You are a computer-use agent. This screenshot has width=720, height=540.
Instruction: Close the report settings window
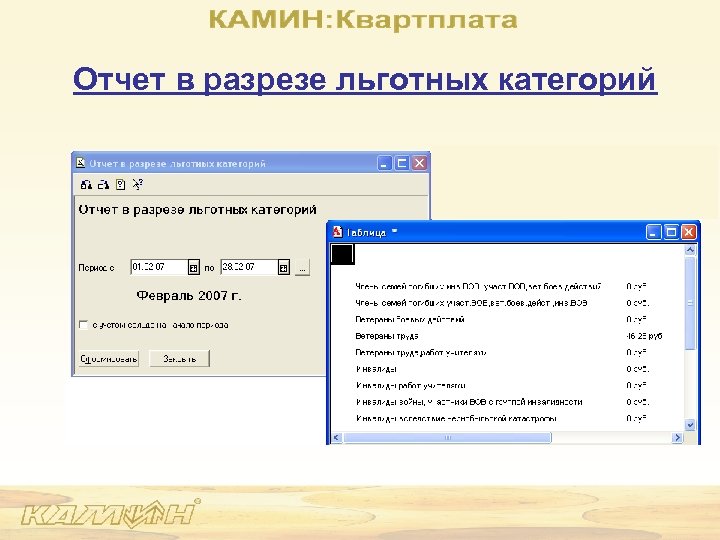tap(419, 163)
